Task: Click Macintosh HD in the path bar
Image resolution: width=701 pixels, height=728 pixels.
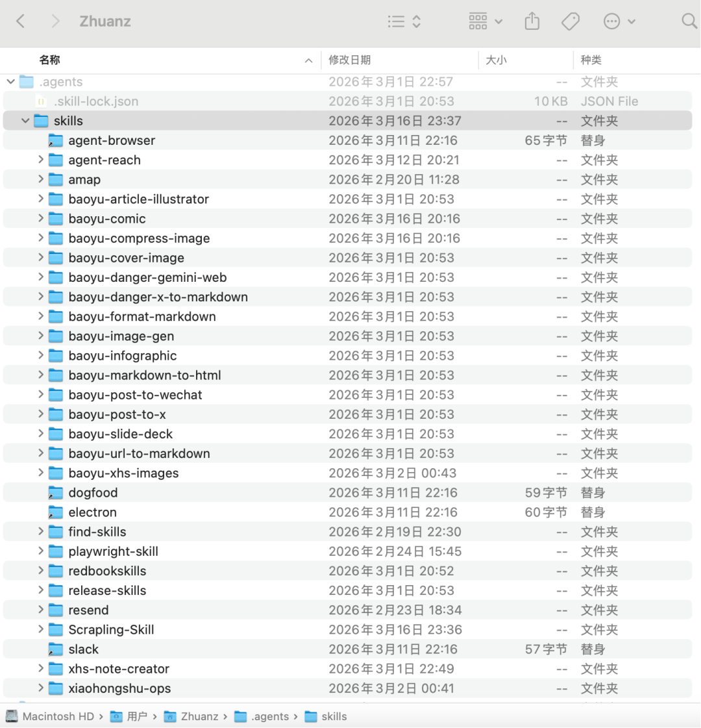Action: pyautogui.click(x=49, y=716)
